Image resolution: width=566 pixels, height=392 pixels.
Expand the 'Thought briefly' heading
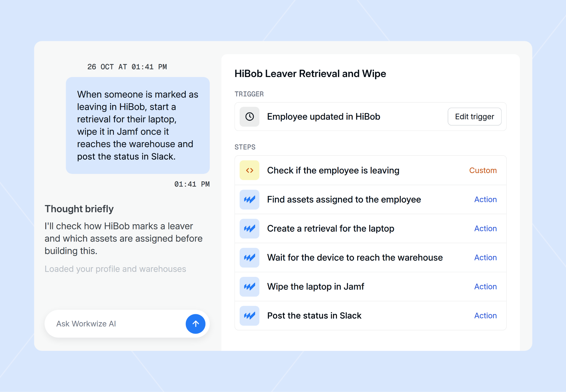(79, 209)
